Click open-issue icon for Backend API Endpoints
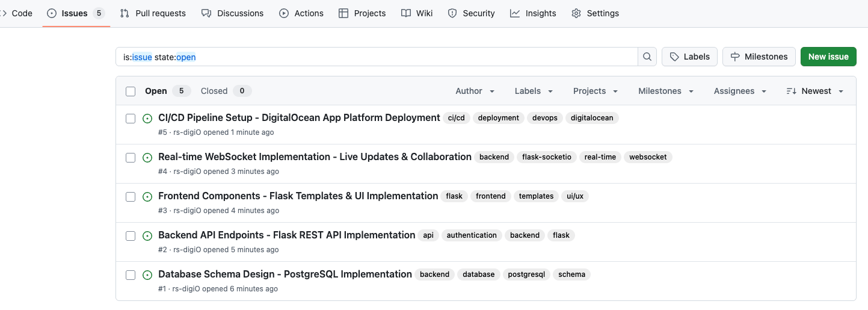The height and width of the screenshot is (310, 868). point(147,236)
